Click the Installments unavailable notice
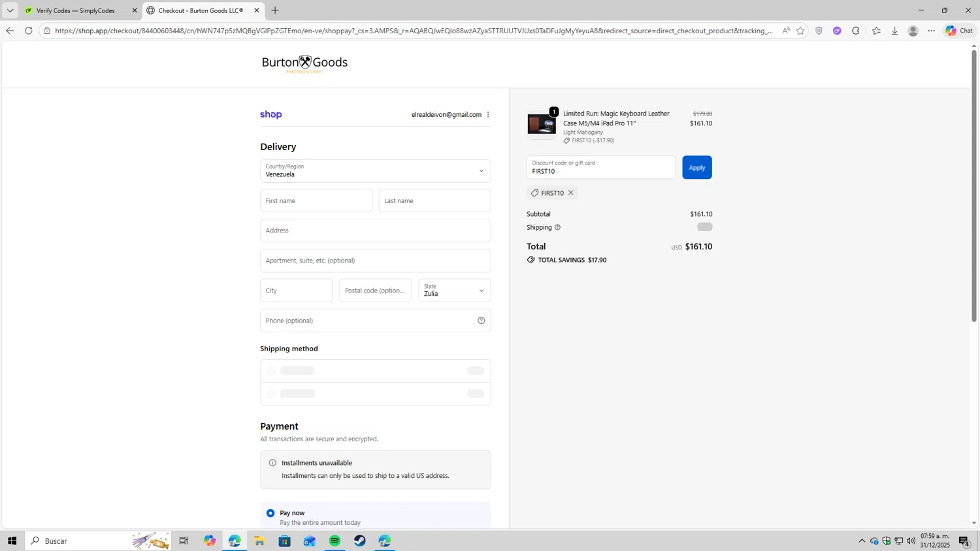980x551 pixels. 376,470
